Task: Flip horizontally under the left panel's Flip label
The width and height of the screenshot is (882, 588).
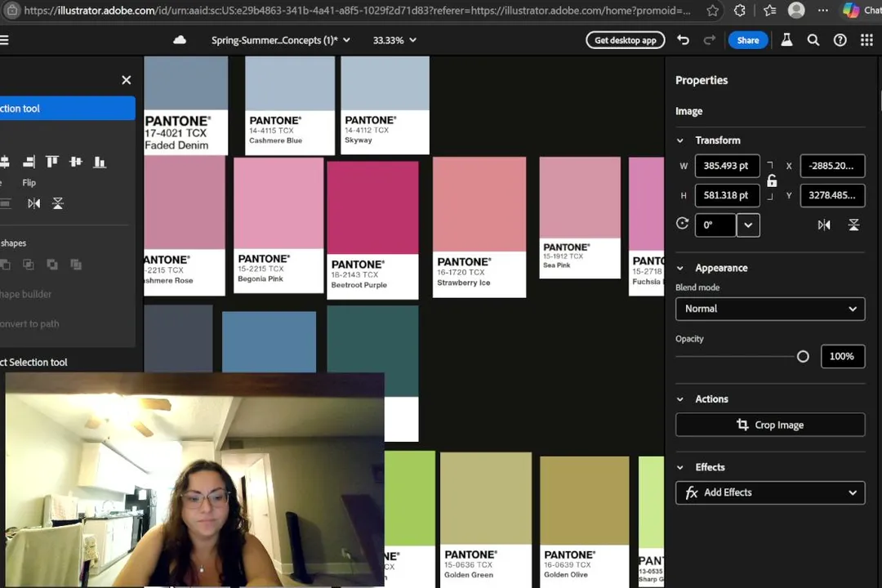Action: 33,203
